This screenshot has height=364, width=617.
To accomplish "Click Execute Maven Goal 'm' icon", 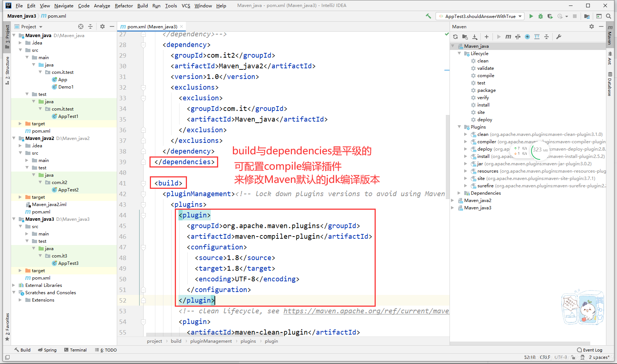I will click(508, 37).
